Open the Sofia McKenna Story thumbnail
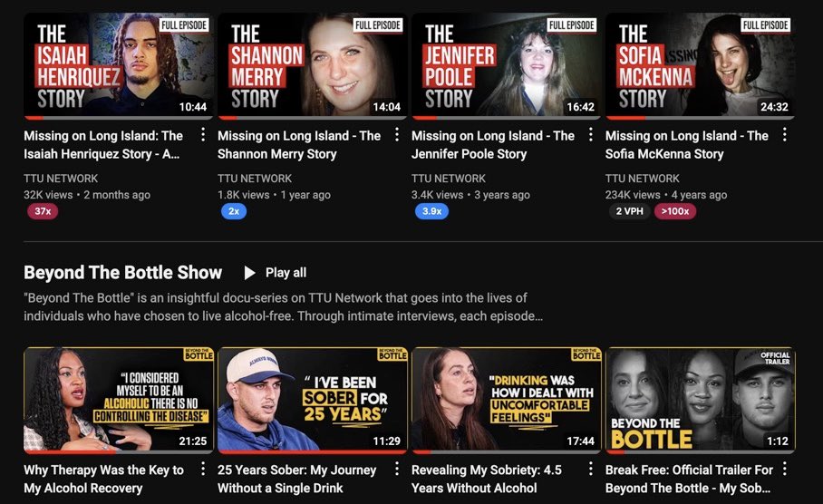 point(700,65)
